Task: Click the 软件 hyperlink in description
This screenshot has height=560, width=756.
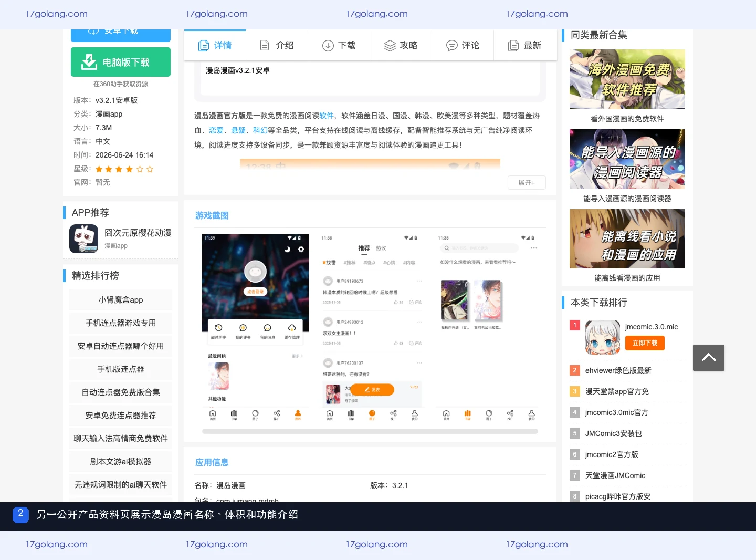Action: point(327,116)
